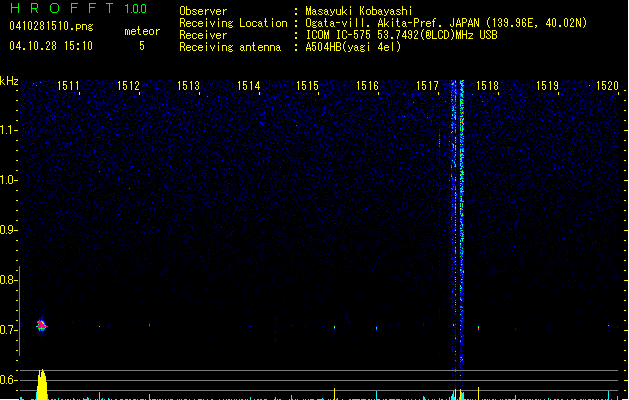The width and height of the screenshot is (629, 400).
Task: Click the Receiving Location label
Action: pos(233,23)
